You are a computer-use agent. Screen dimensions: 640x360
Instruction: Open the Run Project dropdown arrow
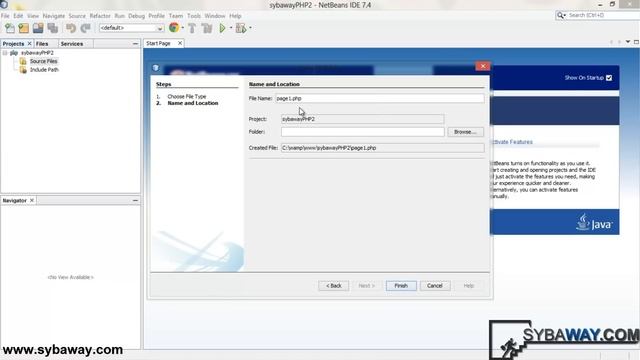click(231, 28)
